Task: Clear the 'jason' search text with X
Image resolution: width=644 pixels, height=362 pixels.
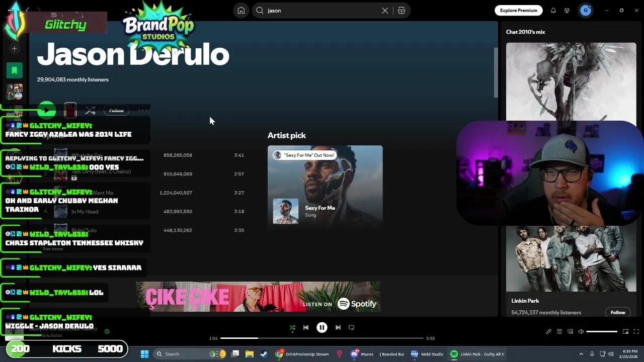Action: pyautogui.click(x=385, y=11)
